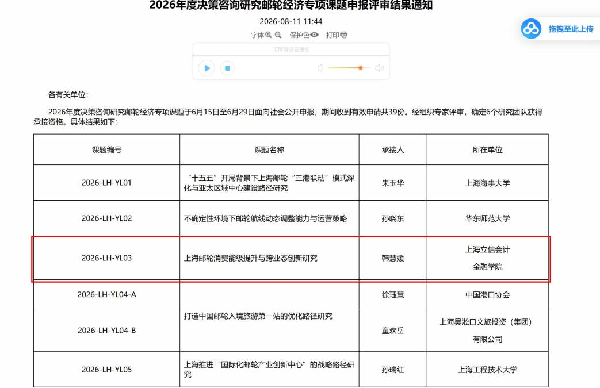The width and height of the screenshot is (600, 388).
Task: Click the 2026-LH-YL04-A project code
Action: point(106,294)
